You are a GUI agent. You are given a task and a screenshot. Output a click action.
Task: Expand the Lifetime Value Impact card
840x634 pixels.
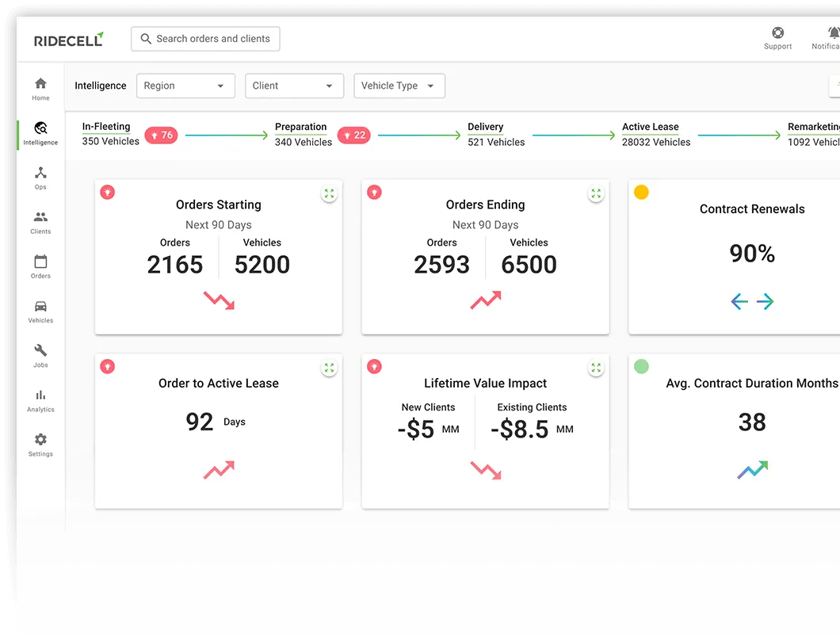coord(596,368)
